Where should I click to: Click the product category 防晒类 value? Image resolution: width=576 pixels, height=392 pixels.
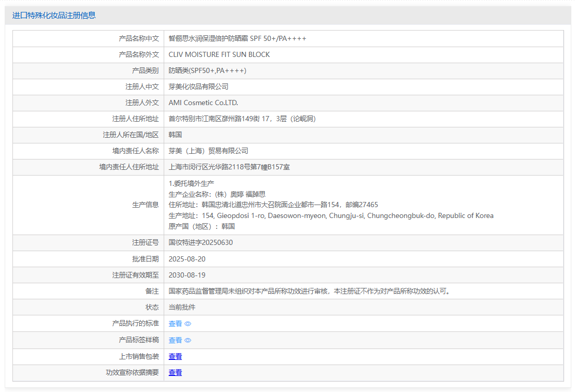[207, 71]
